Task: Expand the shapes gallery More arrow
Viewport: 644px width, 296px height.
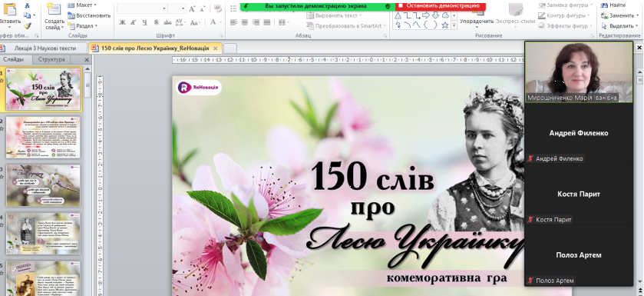Action: point(454,25)
